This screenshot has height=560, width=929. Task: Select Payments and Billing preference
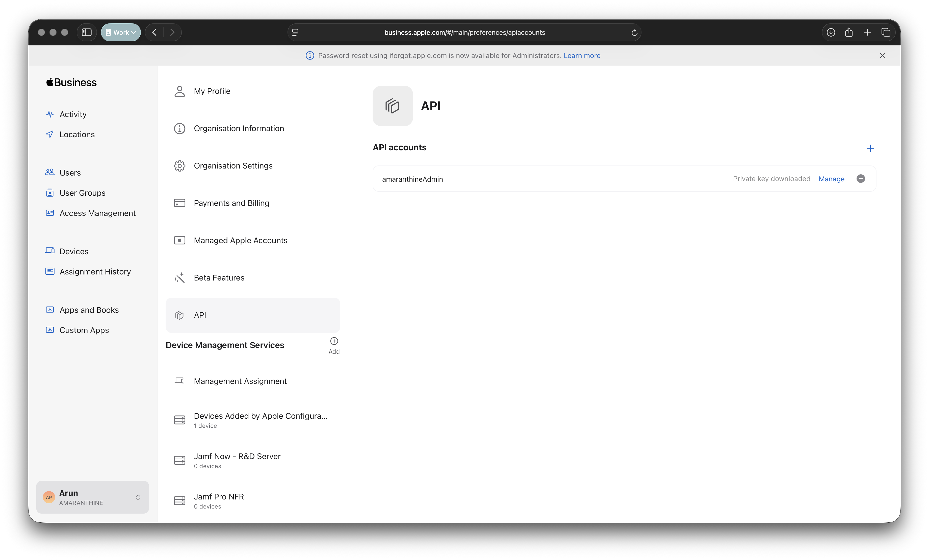253,203
